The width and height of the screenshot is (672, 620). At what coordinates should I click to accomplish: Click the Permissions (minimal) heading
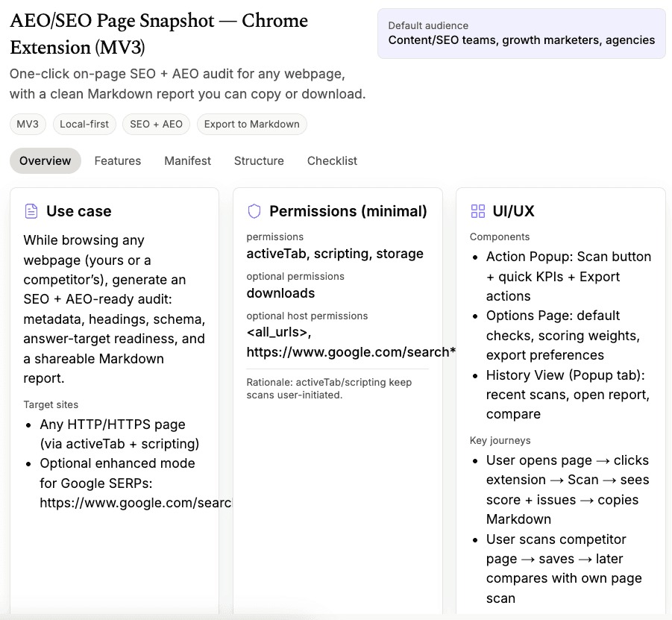pos(348,211)
